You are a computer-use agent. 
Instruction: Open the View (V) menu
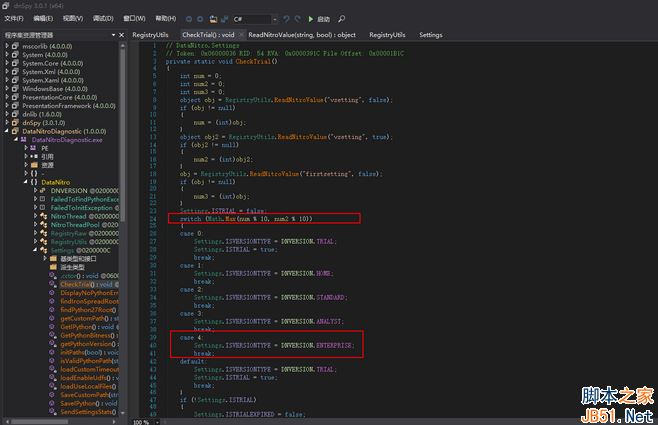73,18
